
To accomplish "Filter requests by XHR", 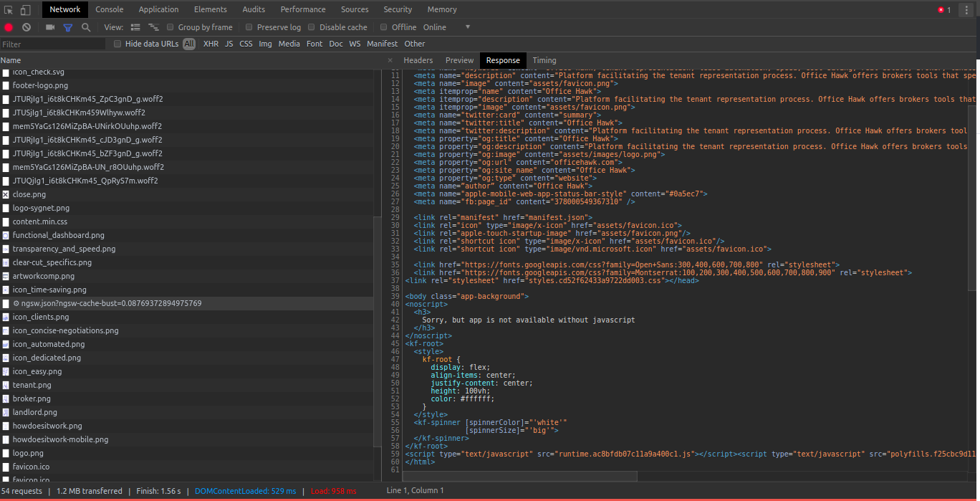I will tap(211, 44).
